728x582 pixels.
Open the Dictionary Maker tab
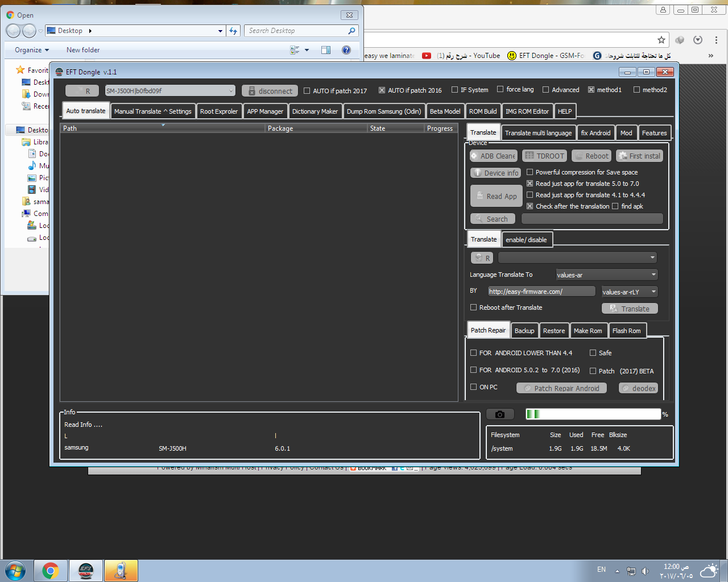(x=315, y=111)
